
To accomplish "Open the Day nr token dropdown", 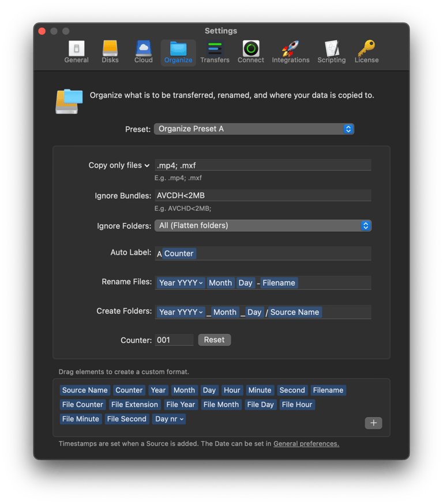I will [x=169, y=419].
